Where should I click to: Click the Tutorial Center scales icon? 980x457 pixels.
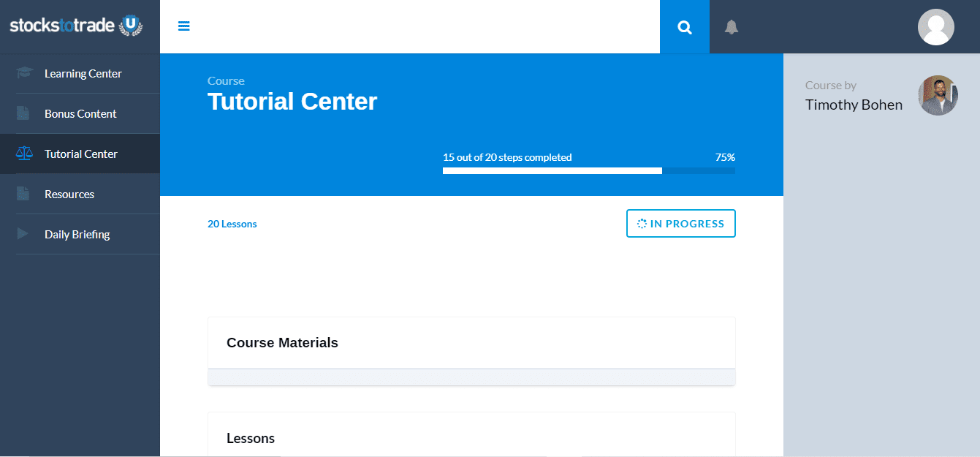[x=25, y=154]
